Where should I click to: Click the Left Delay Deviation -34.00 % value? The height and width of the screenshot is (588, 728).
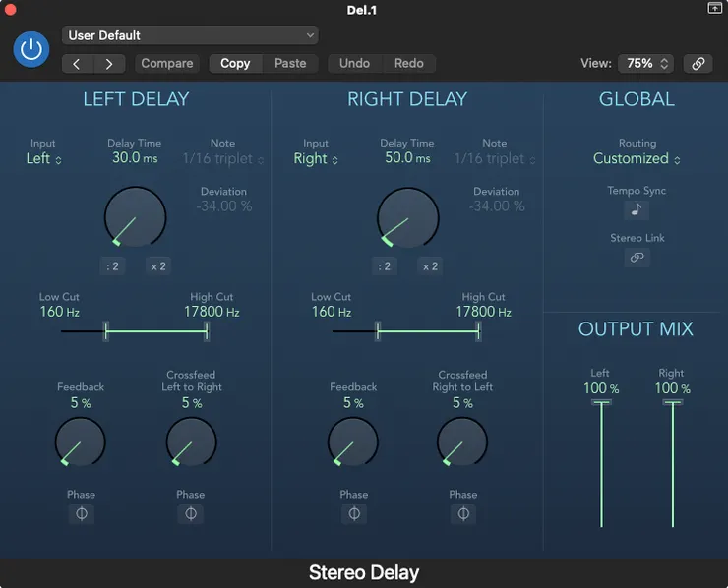point(223,206)
